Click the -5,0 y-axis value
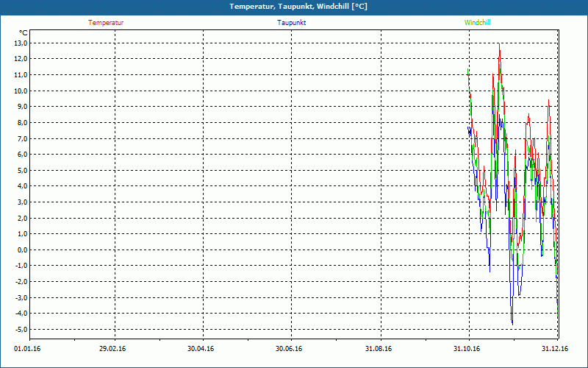Viewport: 588px width, 368px height. (x=21, y=329)
